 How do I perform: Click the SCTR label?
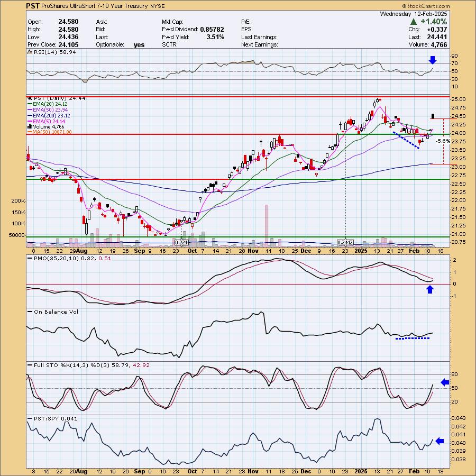[x=171, y=44]
